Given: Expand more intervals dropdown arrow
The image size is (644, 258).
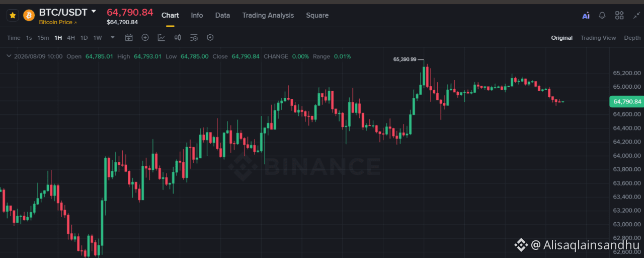Looking at the screenshot, I should [113, 37].
